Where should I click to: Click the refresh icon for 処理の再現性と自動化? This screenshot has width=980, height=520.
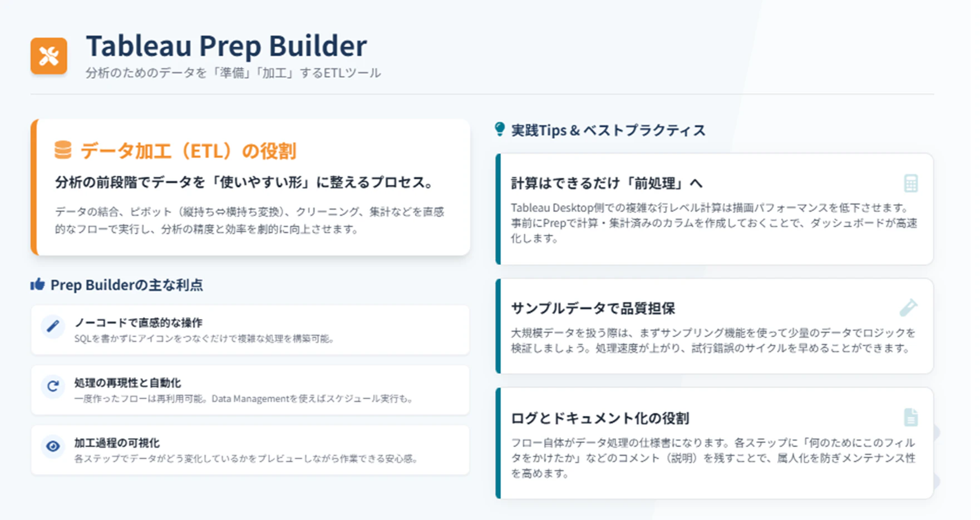(x=53, y=386)
